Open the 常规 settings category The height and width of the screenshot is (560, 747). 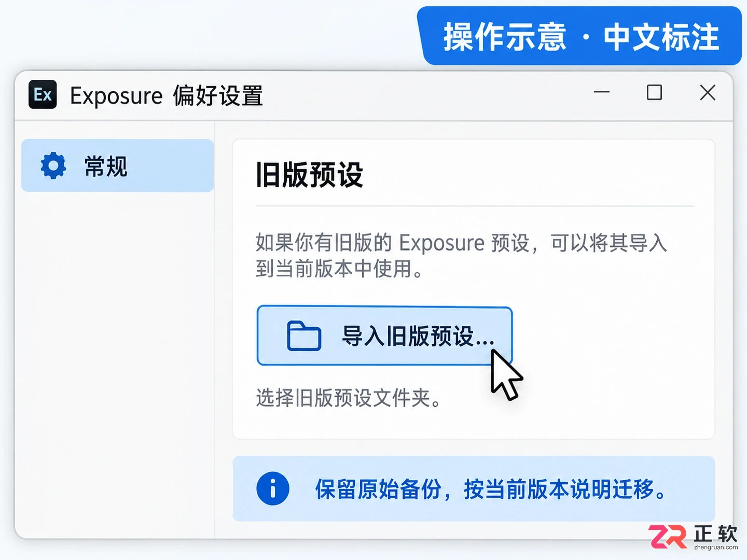[117, 165]
